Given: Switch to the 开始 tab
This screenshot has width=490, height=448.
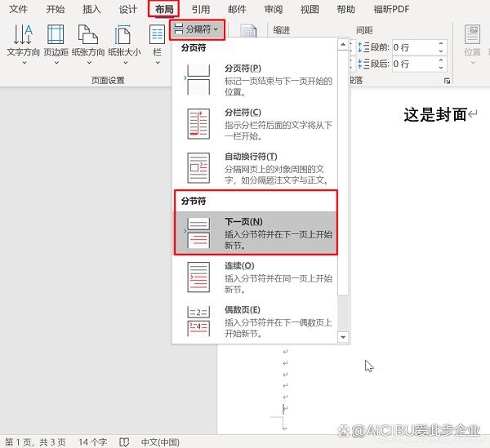Looking at the screenshot, I should [x=56, y=9].
